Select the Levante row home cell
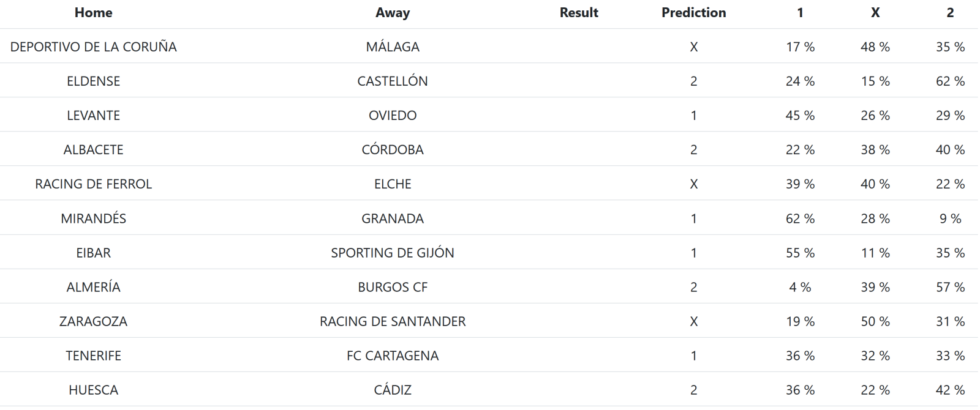Screen dimensions: 980x410 point(93,116)
